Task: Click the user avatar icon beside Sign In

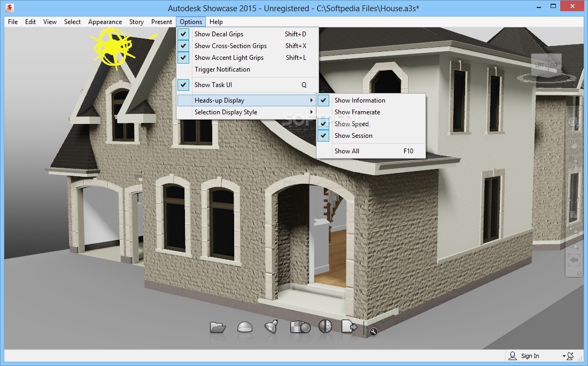Action: click(x=512, y=355)
